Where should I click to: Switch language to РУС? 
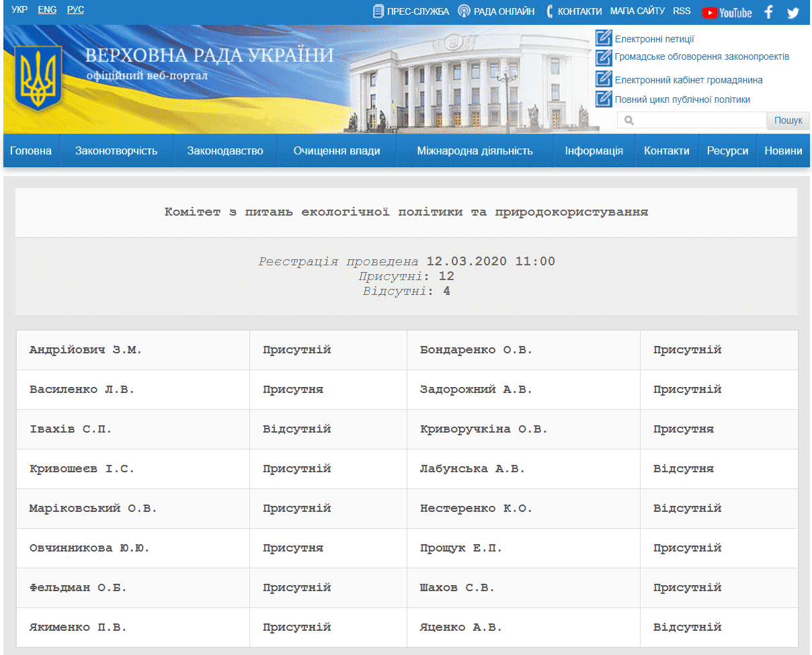click(x=75, y=10)
